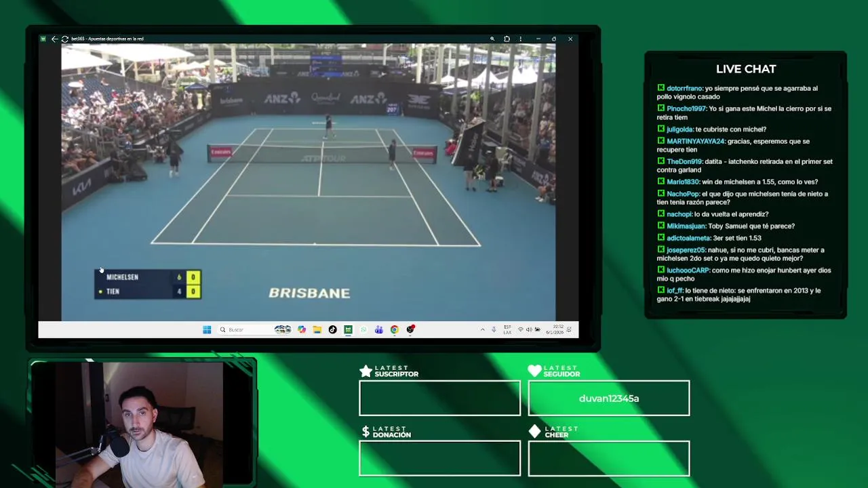Switch to the green bet365 app in the taskbar
Viewport: 868px width, 488px height.
pos(348,330)
